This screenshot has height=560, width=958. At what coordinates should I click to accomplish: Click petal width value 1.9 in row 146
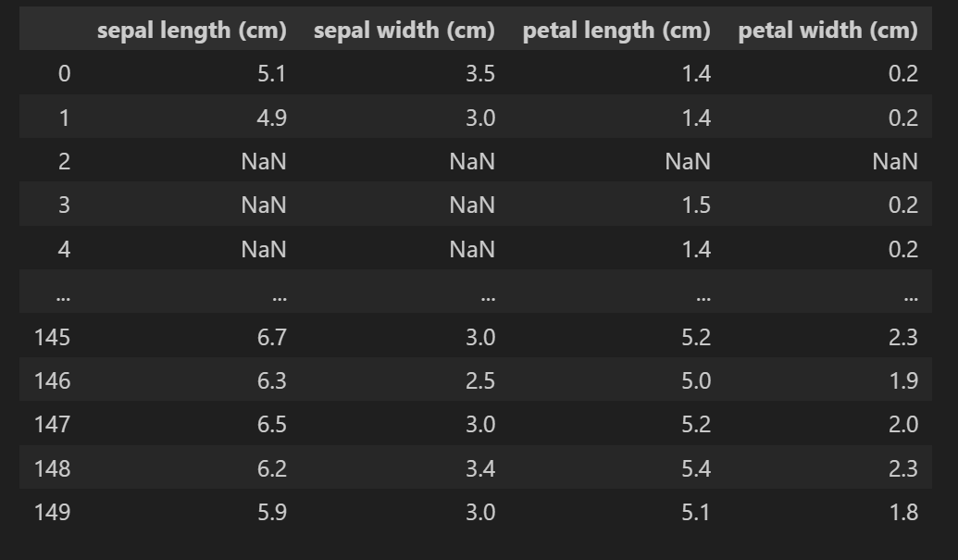(903, 381)
